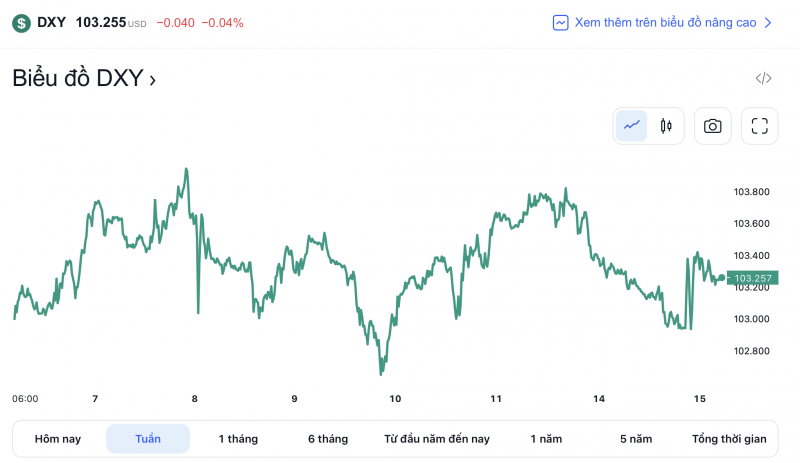The image size is (800, 463).
Task: Open the embed code icon
Action: [763, 79]
